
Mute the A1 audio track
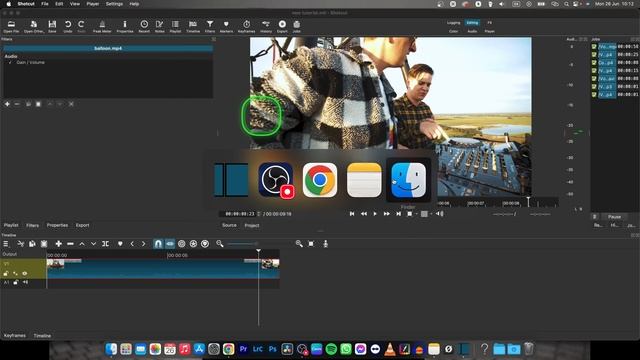25,282
